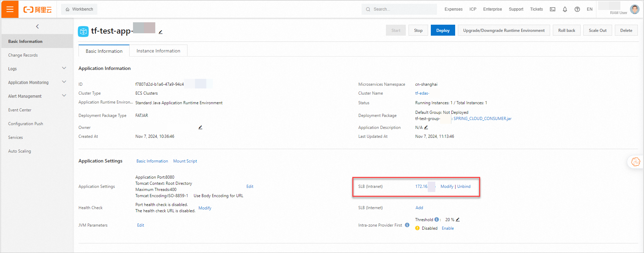
Task: Select Basic Information in the sidebar
Action: tap(37, 41)
